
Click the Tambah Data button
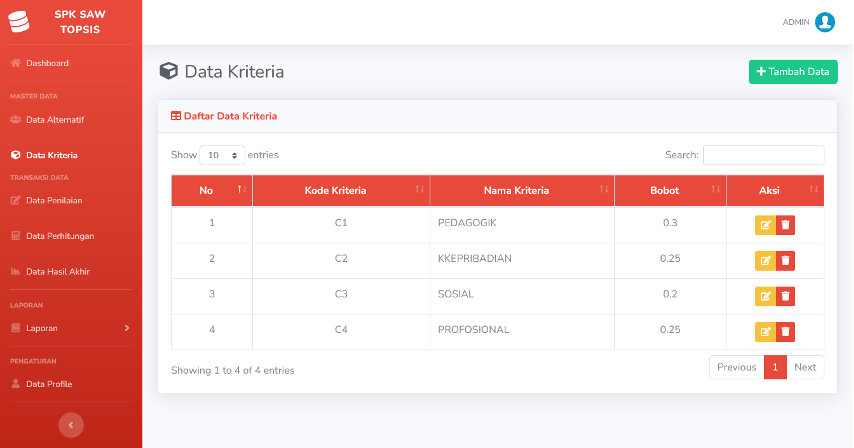coord(793,72)
